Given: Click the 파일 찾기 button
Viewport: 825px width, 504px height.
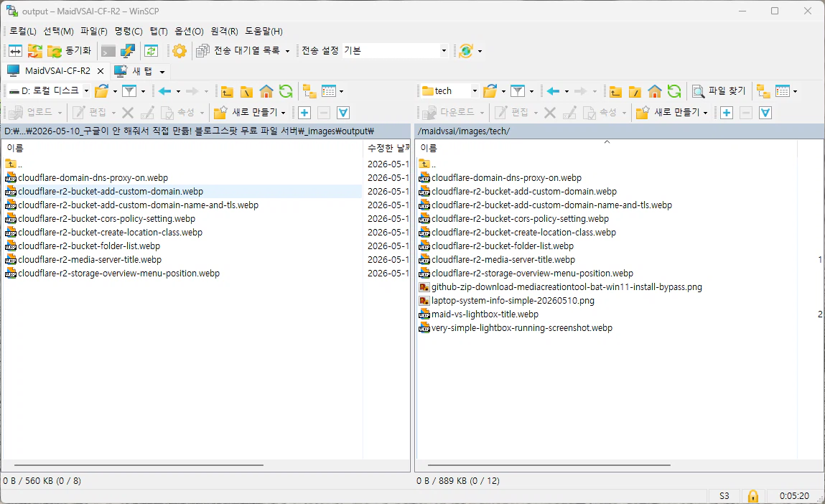Looking at the screenshot, I should [x=719, y=91].
